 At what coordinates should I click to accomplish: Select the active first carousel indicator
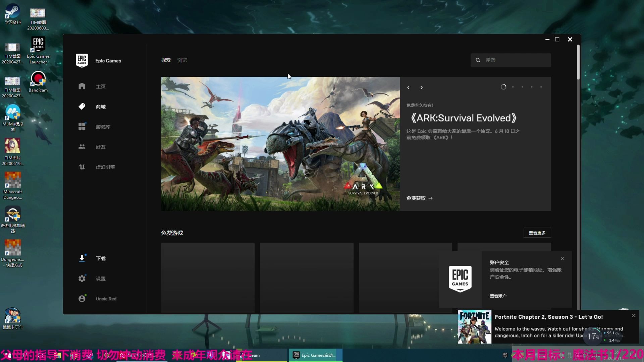coord(503,87)
